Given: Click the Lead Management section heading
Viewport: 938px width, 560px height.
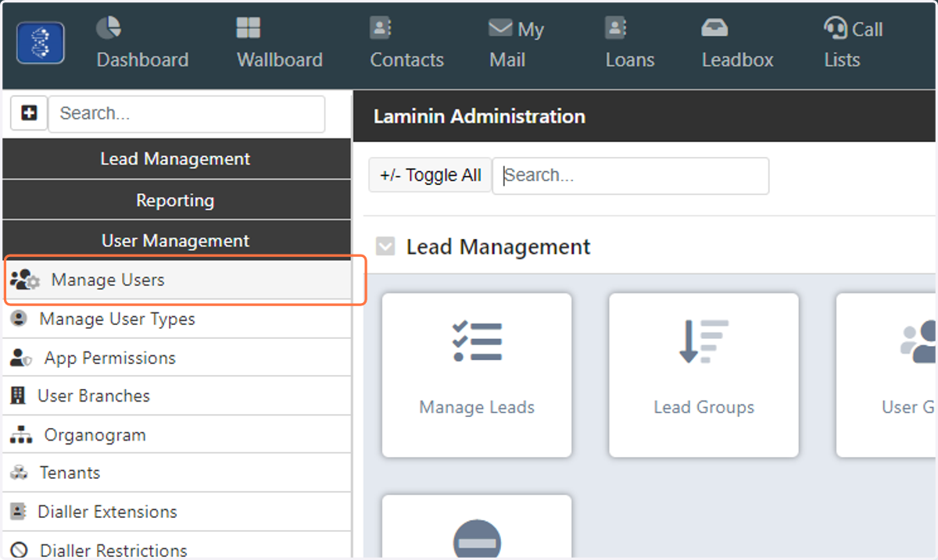Looking at the screenshot, I should coord(498,247).
